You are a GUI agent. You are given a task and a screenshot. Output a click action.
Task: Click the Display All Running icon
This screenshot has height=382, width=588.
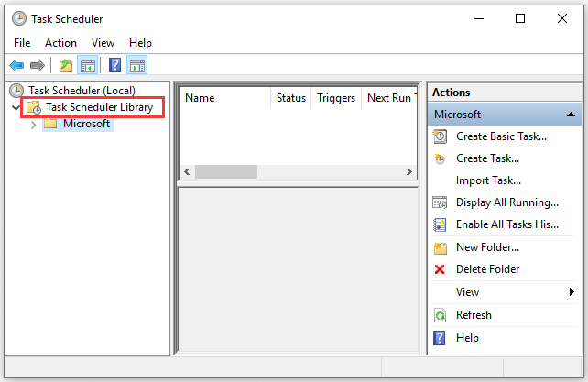[440, 202]
